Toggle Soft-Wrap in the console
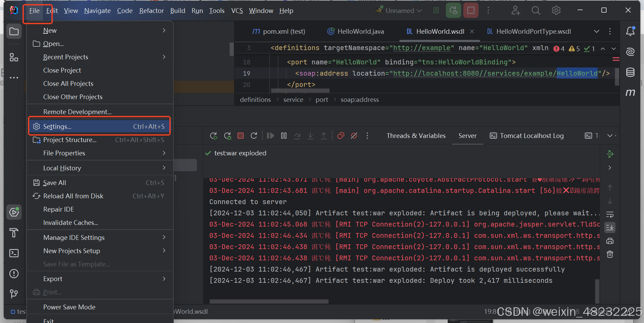The image size is (644, 323). pos(610,214)
